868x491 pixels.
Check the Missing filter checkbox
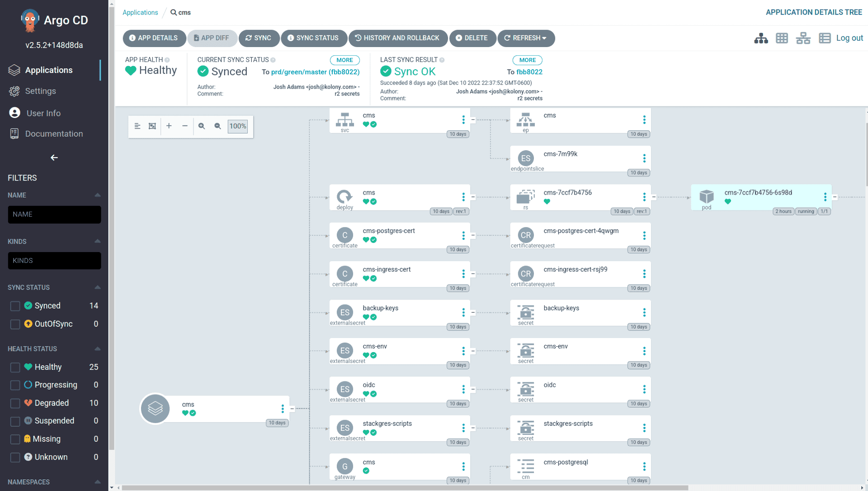[x=15, y=439]
